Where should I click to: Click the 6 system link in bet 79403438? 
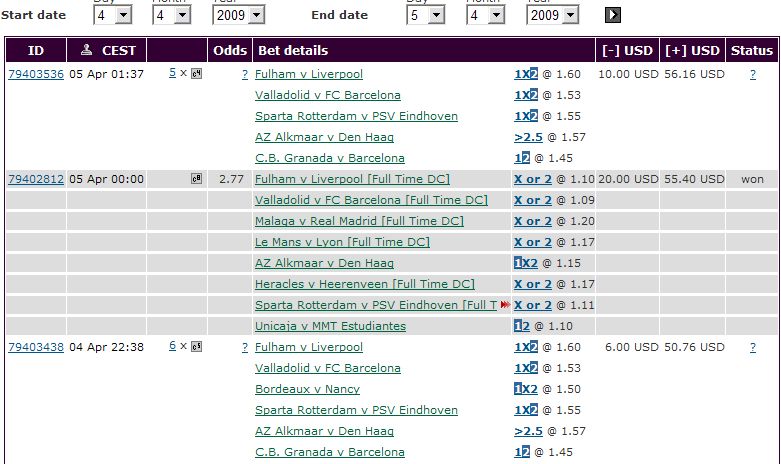172,346
